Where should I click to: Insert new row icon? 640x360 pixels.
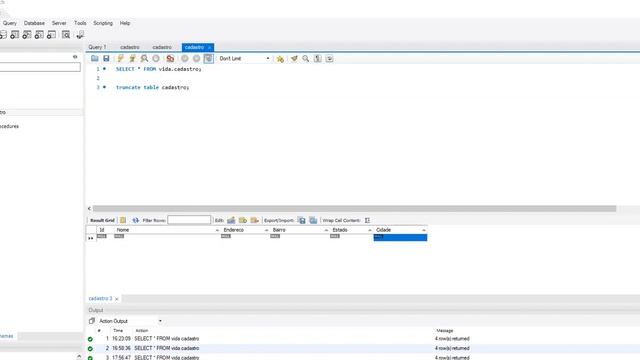(243, 220)
